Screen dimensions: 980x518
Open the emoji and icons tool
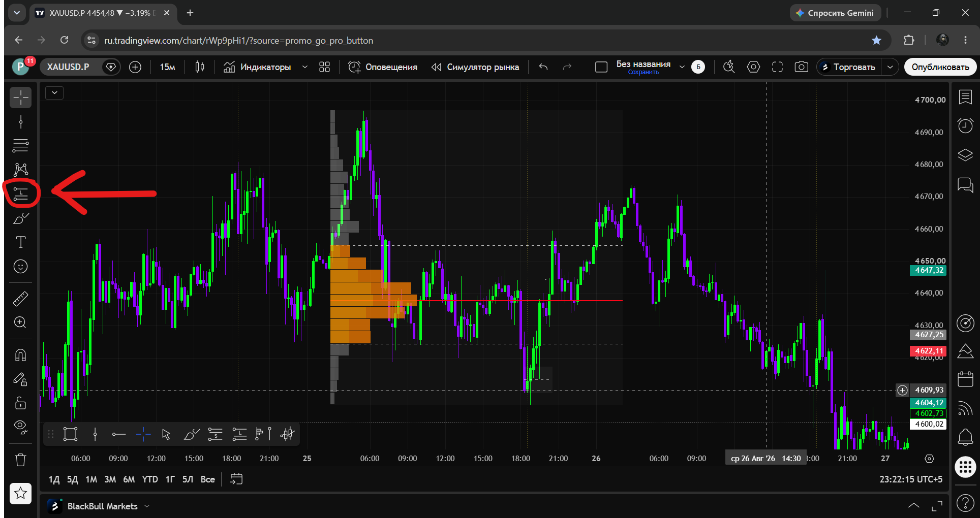tap(21, 266)
